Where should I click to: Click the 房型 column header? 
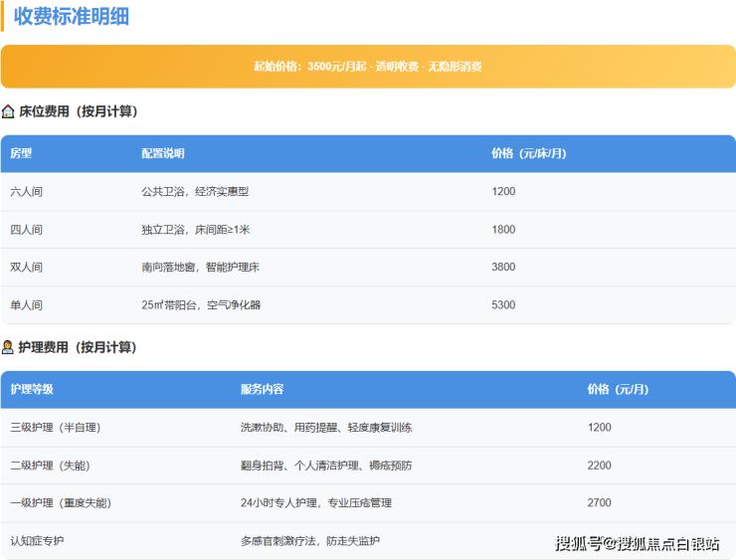pos(22,154)
